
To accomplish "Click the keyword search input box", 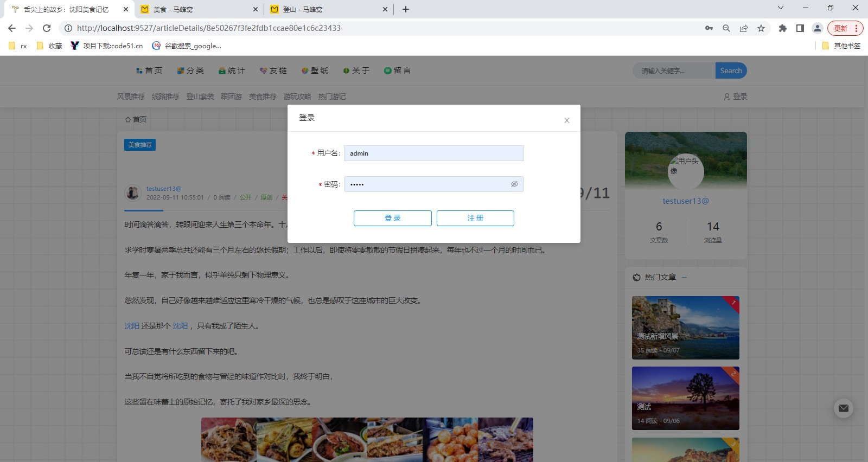I will pos(674,70).
